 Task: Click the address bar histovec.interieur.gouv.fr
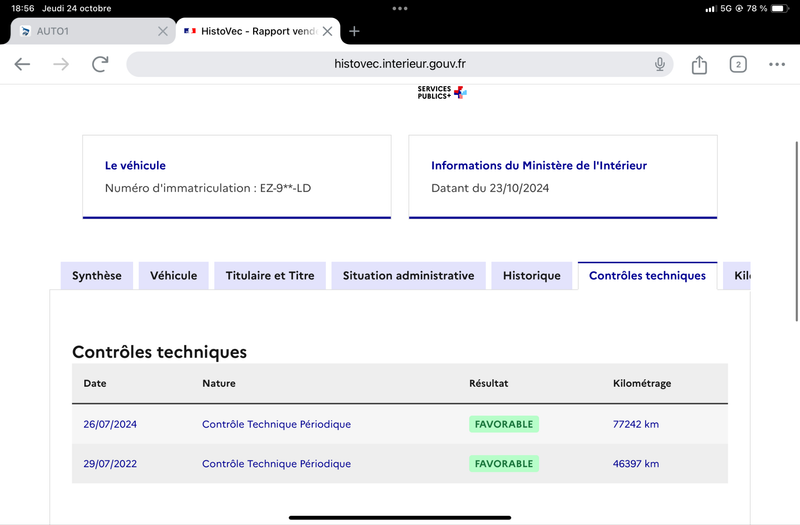[x=399, y=64]
